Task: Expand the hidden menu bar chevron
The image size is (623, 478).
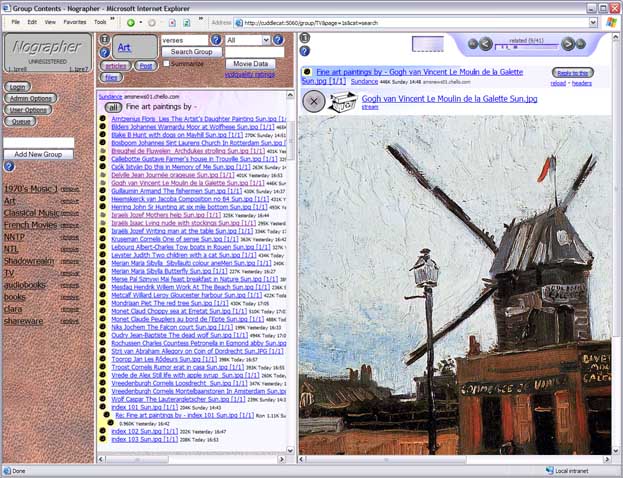Action: point(112,19)
